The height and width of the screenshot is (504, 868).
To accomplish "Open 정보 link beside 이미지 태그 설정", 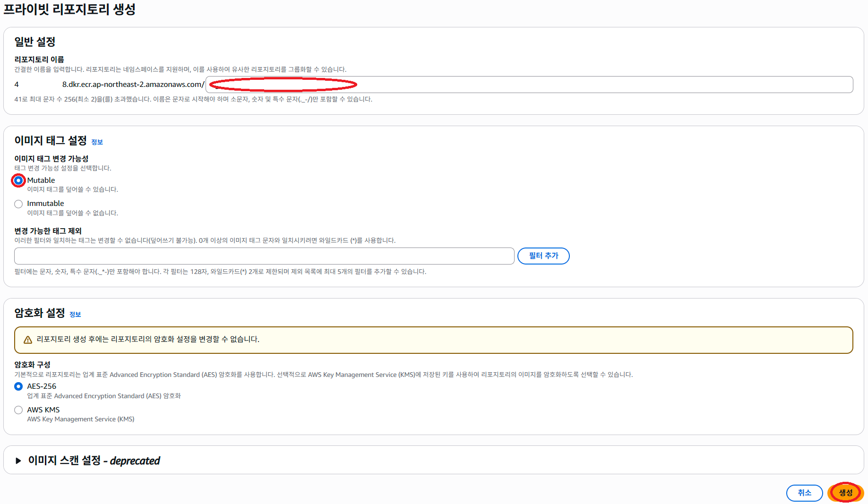I will 97,142.
